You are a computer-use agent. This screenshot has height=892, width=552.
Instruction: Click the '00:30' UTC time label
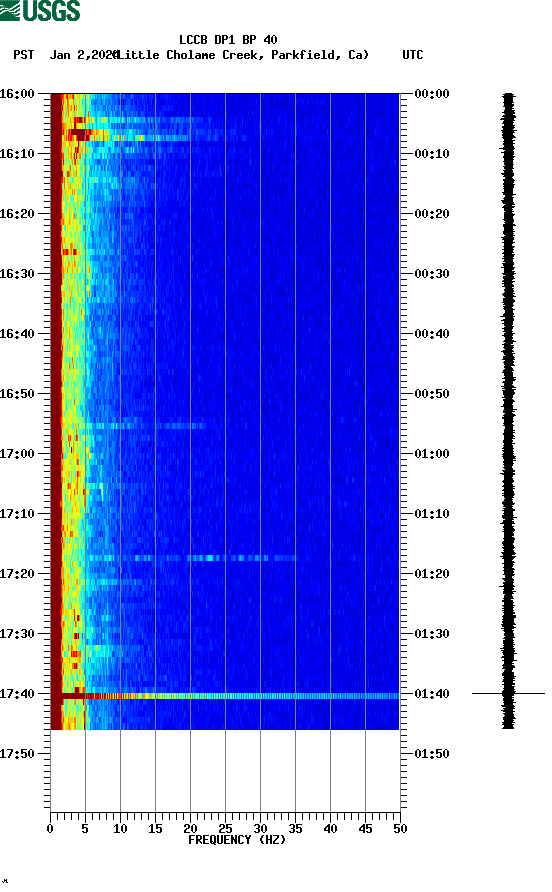432,274
